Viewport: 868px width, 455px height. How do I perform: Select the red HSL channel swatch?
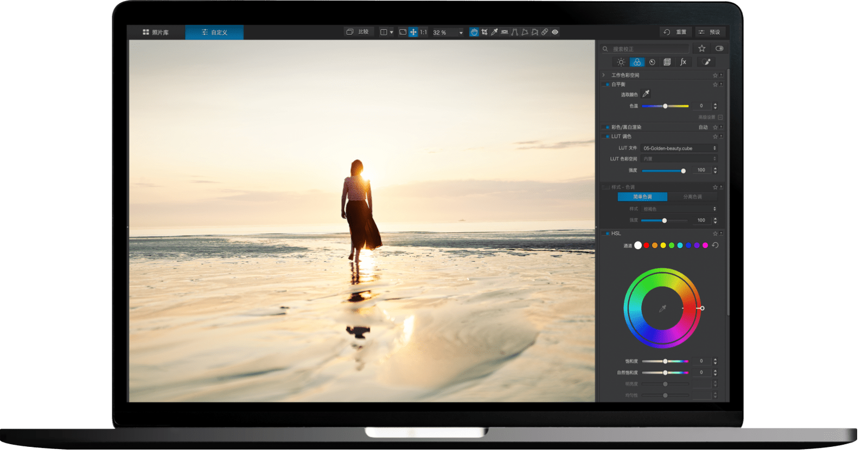click(x=647, y=245)
